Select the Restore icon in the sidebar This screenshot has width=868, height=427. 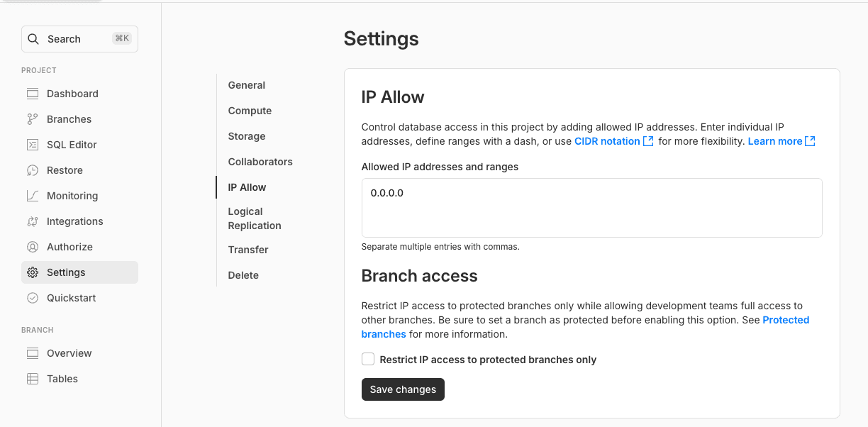(33, 170)
